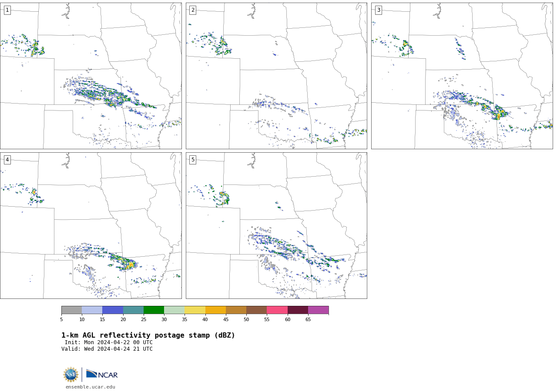Click the colorbar tick label 35
Viewport: 557px width, 392px height.
(185, 319)
